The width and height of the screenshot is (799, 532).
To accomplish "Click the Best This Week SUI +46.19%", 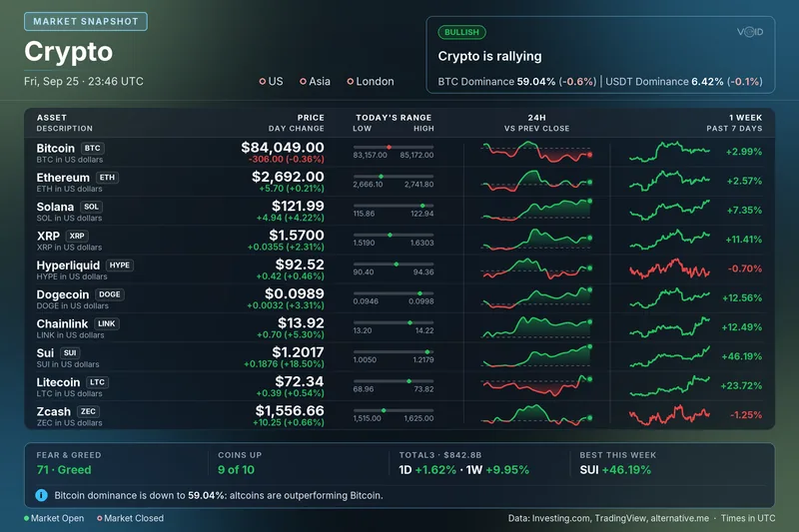I will click(x=615, y=470).
